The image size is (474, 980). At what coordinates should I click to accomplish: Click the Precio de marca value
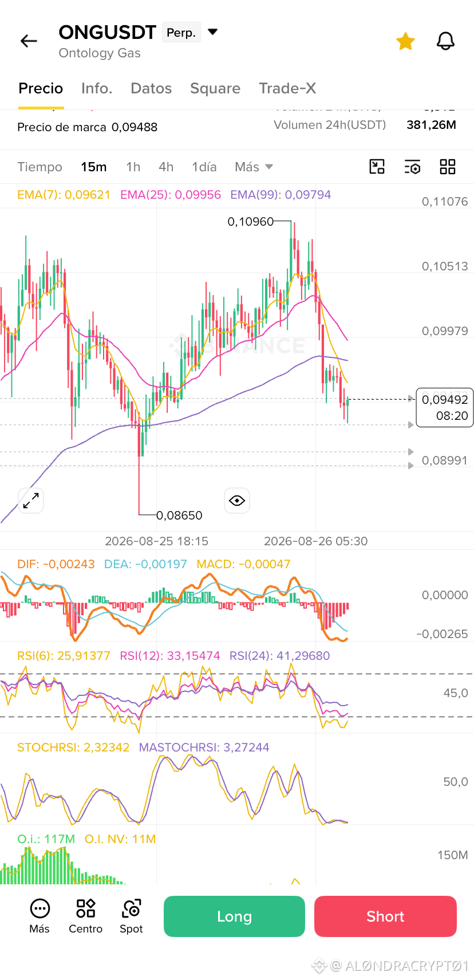point(135,127)
